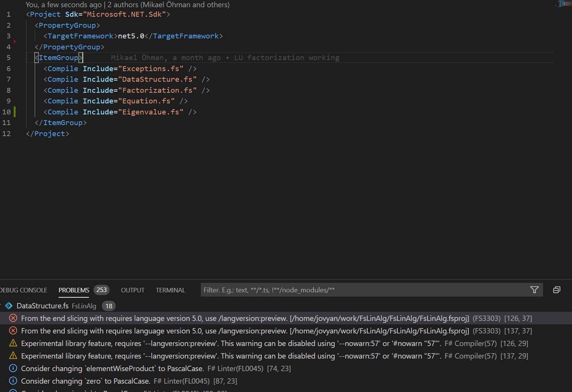This screenshot has height=392, width=572.
Task: Open the FS3303 error code link
Action: [x=486, y=318]
